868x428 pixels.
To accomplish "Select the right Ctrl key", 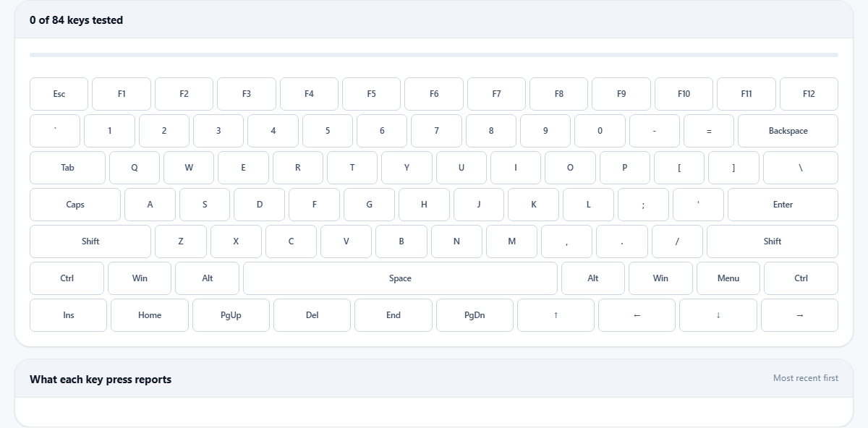I will tap(801, 278).
